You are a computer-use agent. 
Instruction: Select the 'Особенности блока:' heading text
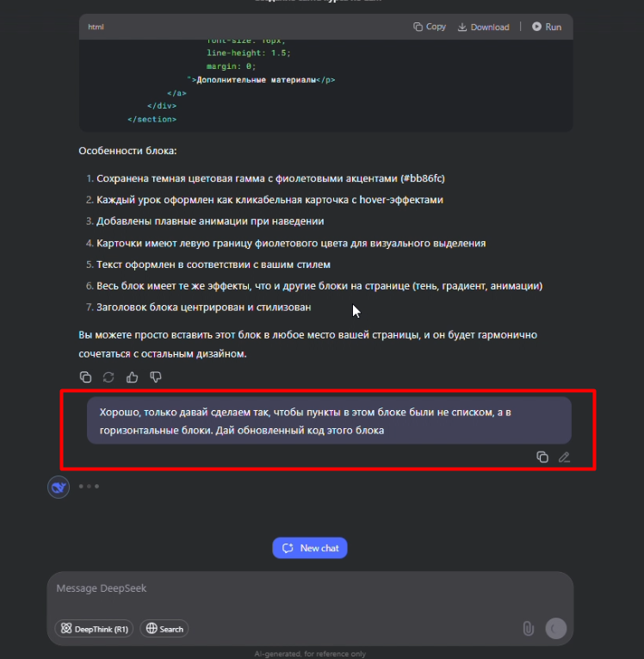click(x=127, y=151)
